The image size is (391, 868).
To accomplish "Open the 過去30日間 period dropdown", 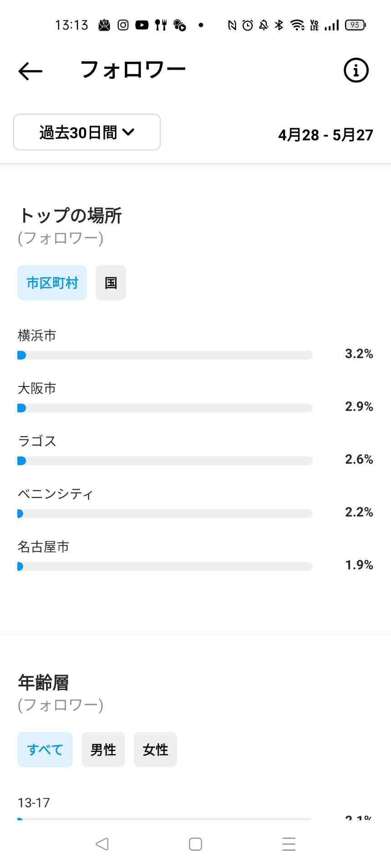I will pyautogui.click(x=87, y=132).
